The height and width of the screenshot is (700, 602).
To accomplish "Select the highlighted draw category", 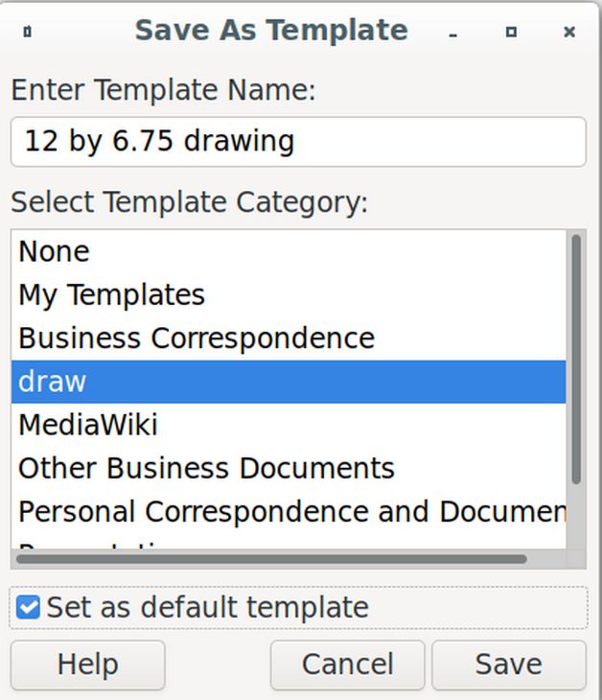I will [x=289, y=382].
